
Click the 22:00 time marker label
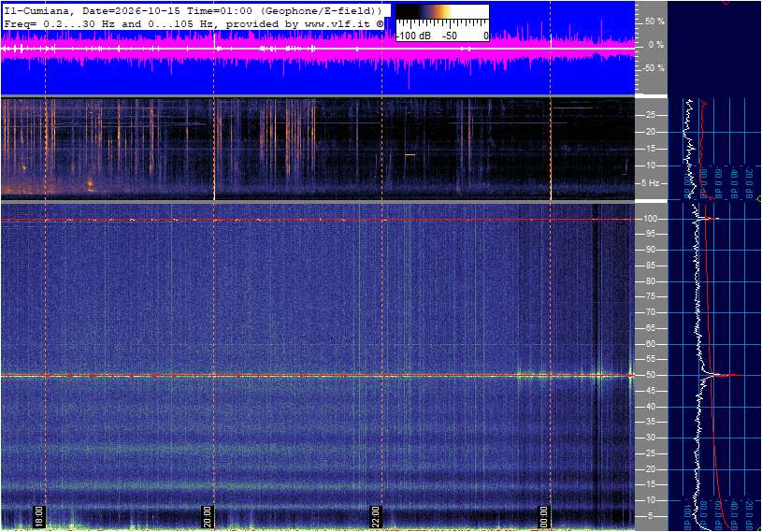[376, 516]
